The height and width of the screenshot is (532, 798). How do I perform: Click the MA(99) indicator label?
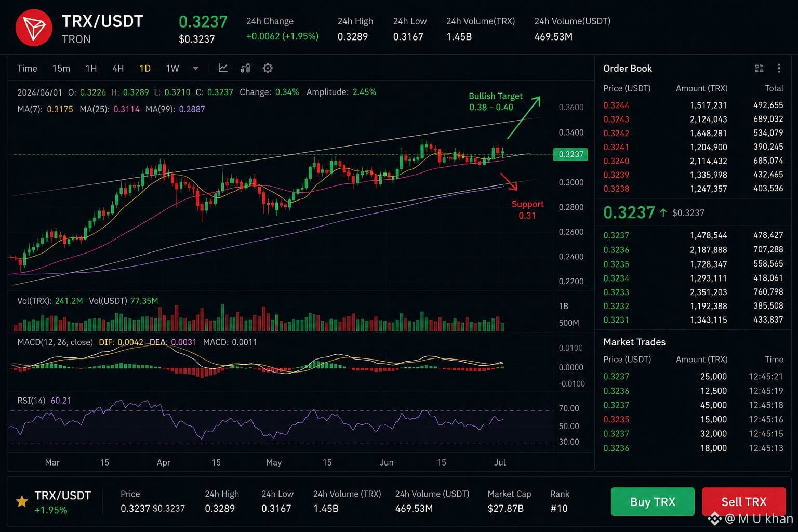pos(160,109)
